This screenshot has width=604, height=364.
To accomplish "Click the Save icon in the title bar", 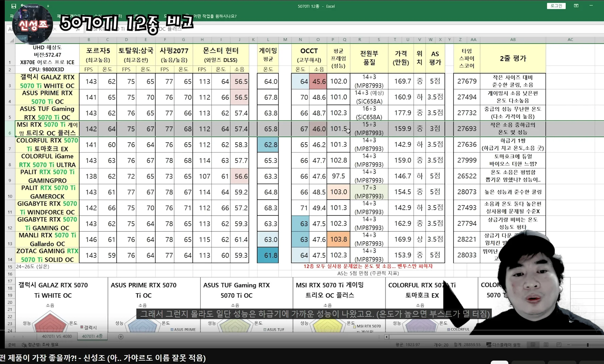I will tap(14, 6).
